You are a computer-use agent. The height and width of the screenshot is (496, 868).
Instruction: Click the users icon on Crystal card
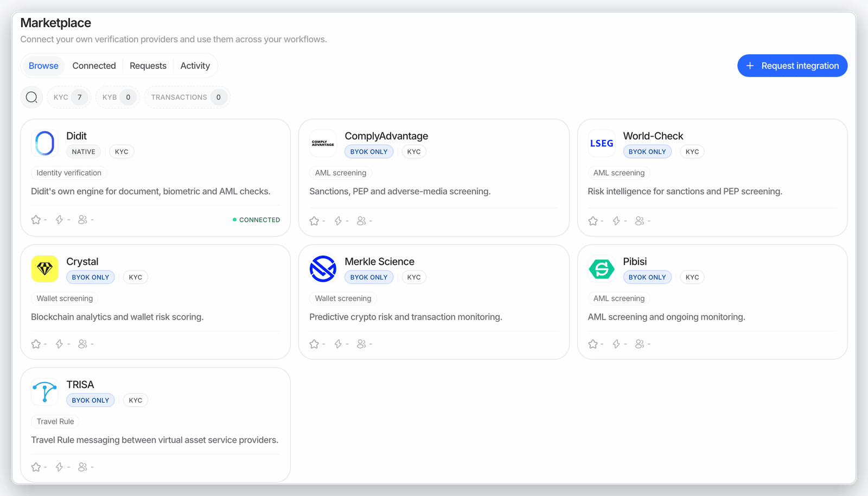[x=82, y=344]
